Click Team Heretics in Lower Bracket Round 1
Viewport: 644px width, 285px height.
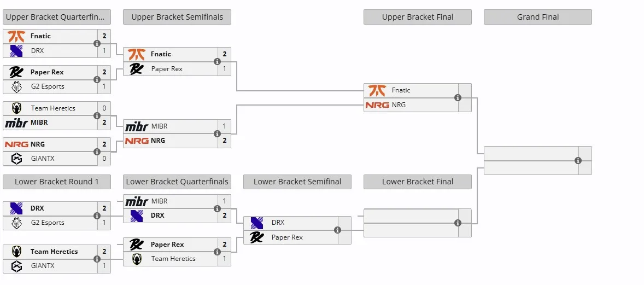click(54, 251)
